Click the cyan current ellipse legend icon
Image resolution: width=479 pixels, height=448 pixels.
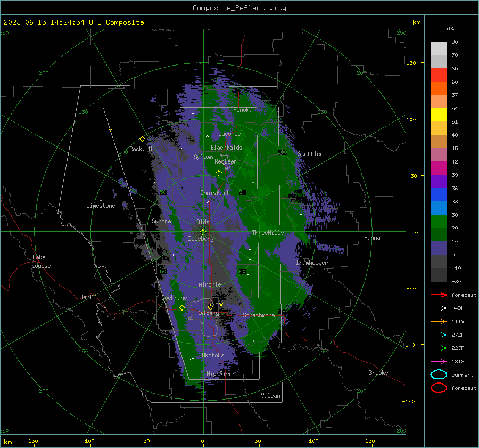439,374
